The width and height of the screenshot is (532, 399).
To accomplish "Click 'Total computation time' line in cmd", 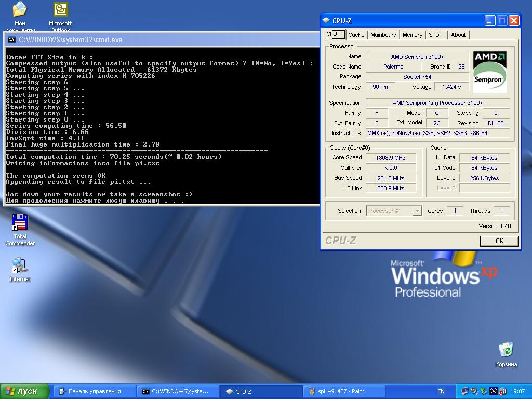I will (114, 157).
